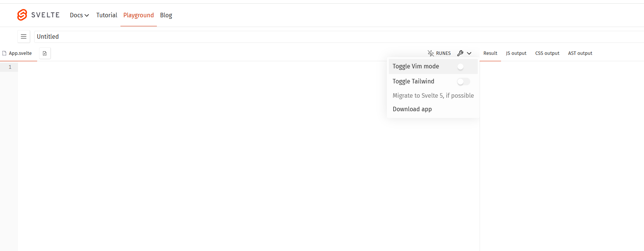Switch to the JS output tab
The image size is (644, 251).
(x=516, y=53)
